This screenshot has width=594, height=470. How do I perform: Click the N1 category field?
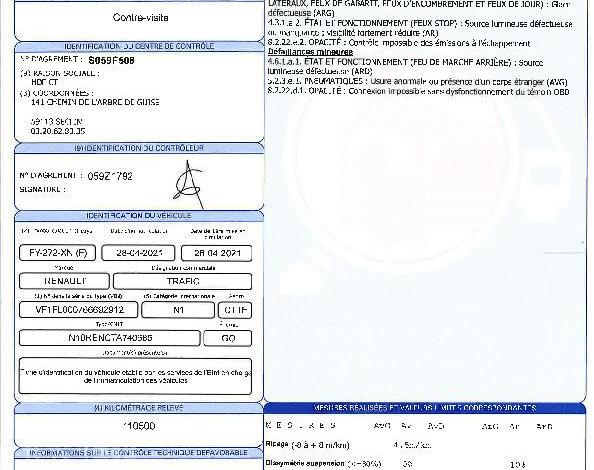[178, 310]
